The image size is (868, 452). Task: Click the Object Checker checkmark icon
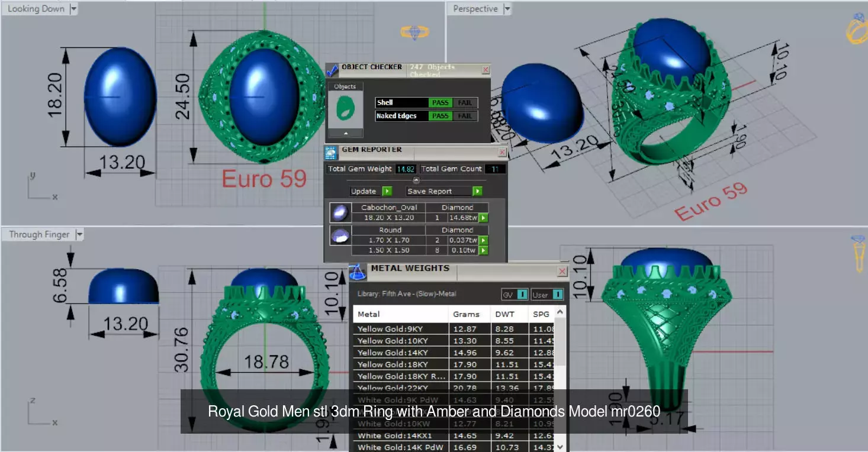tap(332, 70)
